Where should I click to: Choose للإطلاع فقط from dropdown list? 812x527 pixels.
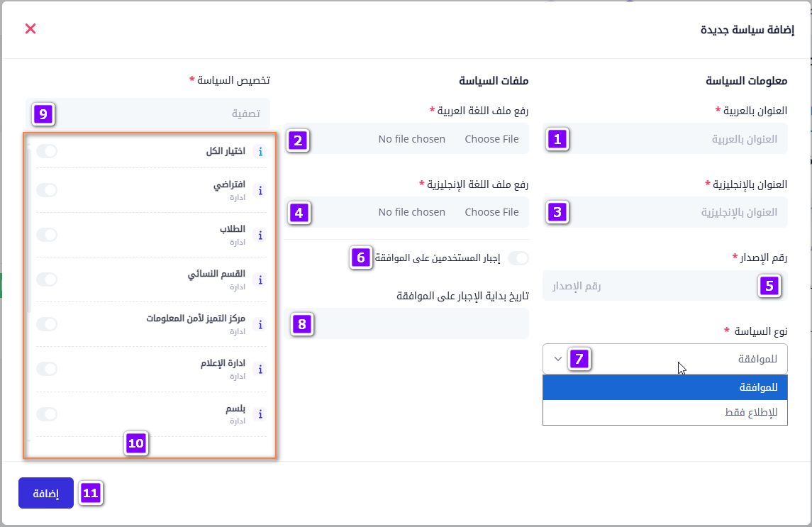pos(664,413)
